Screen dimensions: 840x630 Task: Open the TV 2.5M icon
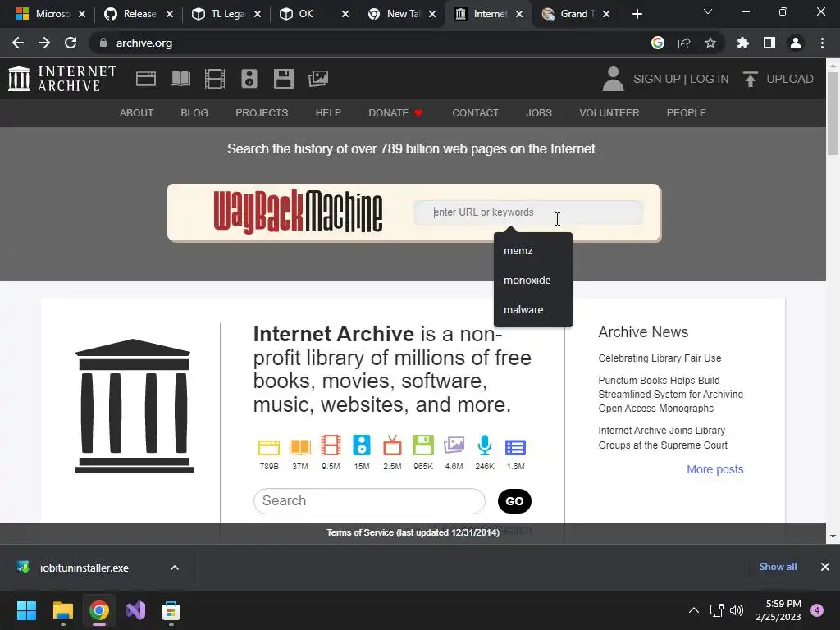click(392, 445)
